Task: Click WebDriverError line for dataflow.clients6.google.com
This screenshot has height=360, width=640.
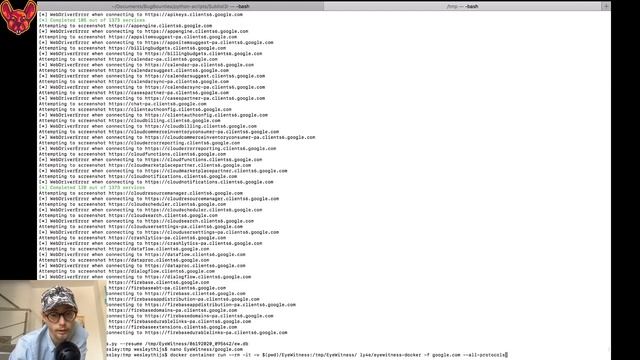Action: (x=142, y=254)
